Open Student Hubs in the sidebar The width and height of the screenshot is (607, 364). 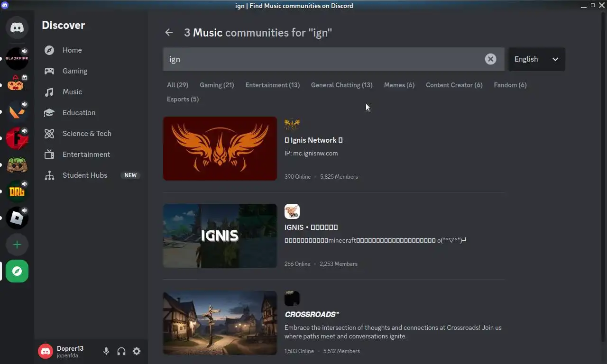(91, 175)
